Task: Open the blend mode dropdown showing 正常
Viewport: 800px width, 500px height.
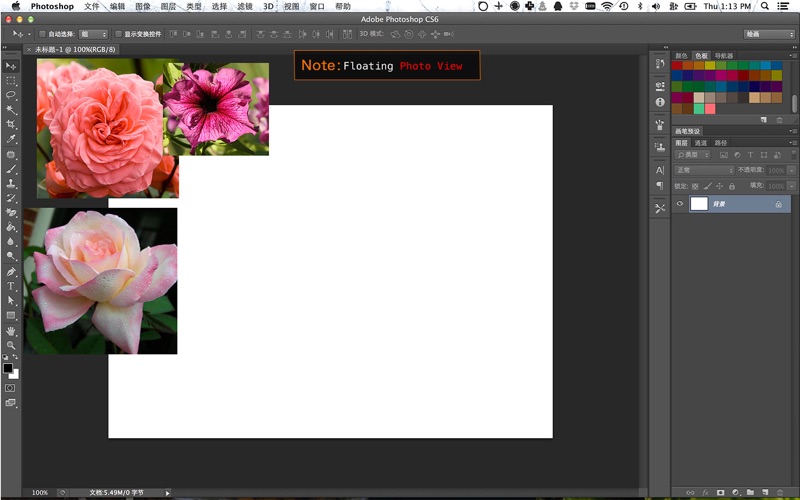Action: [705, 170]
